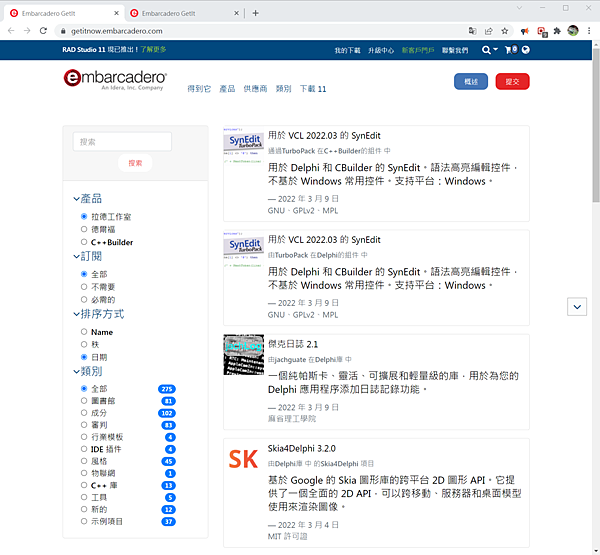The width and height of the screenshot is (600, 555).
Task: Click the address bar URL
Action: pos(117,31)
